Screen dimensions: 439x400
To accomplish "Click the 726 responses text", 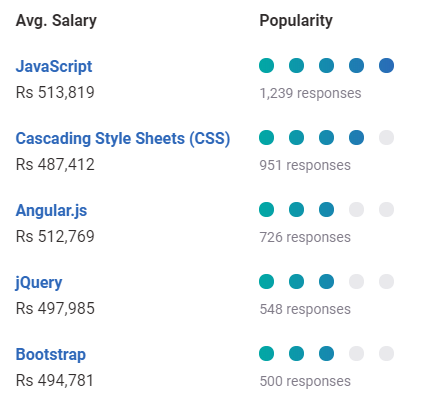I will coord(305,237).
